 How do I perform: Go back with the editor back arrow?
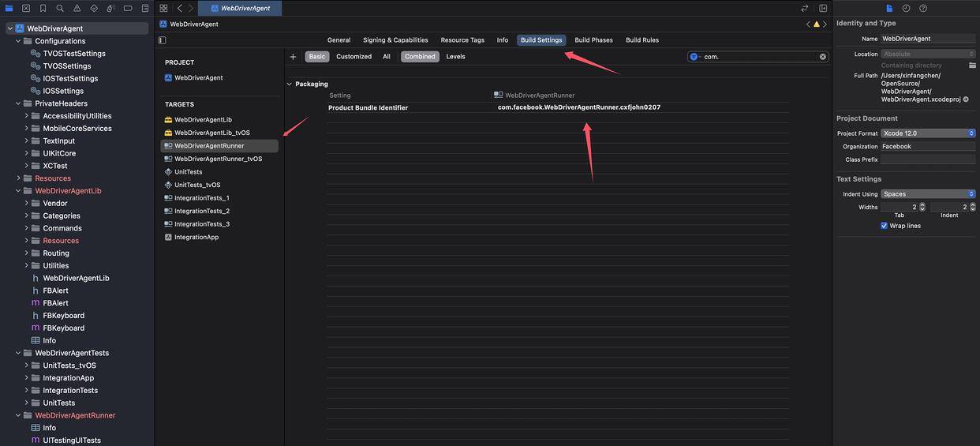[180, 8]
